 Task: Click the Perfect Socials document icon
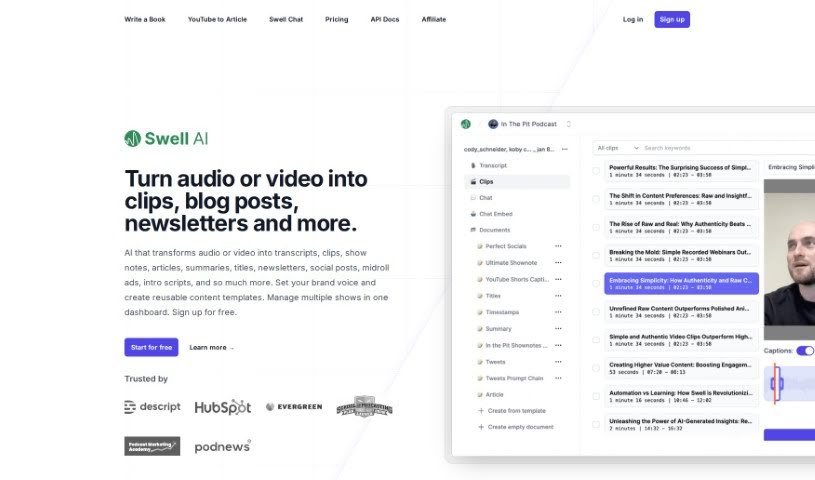[480, 246]
